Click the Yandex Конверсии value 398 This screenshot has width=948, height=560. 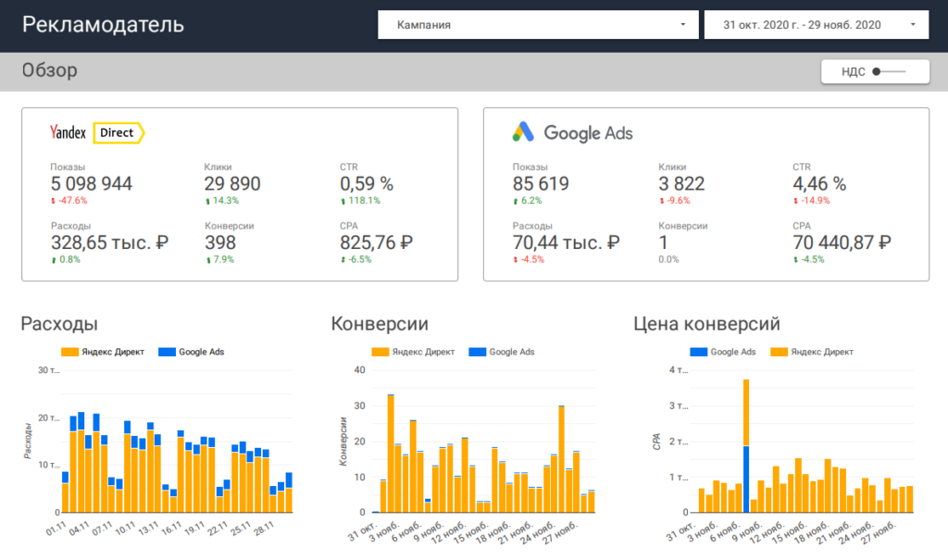[220, 243]
